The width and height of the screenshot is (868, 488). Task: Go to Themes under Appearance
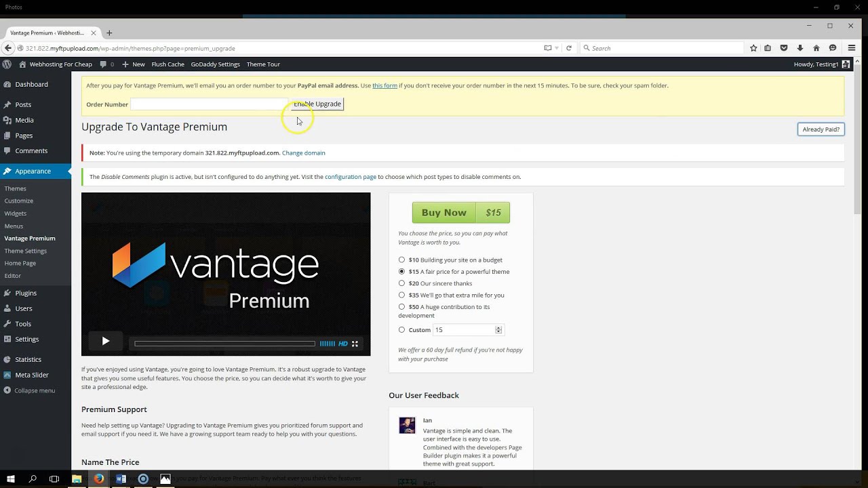15,188
